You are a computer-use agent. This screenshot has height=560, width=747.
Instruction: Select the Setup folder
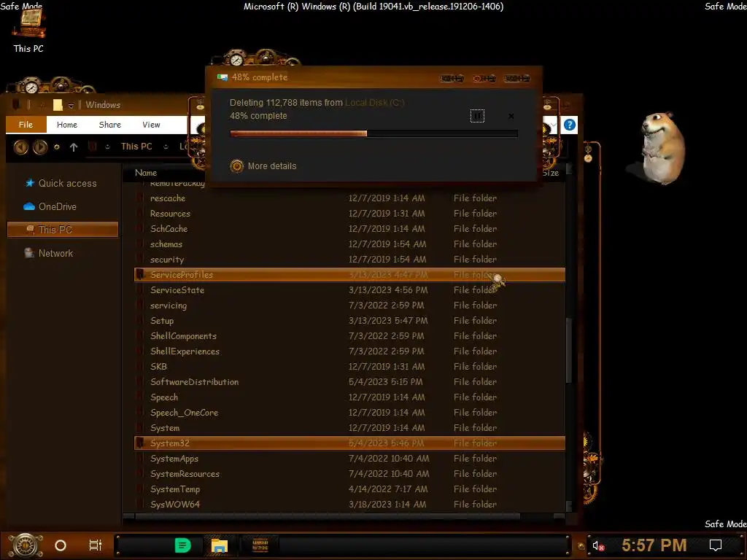coord(349,321)
